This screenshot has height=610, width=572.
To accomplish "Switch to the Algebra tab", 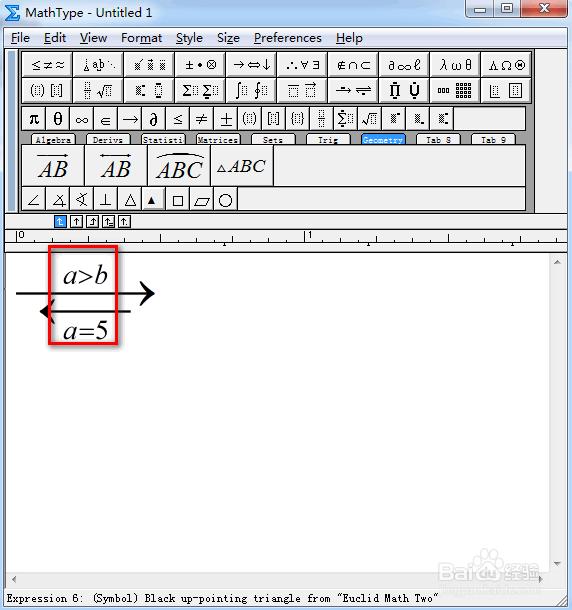I will [x=53, y=140].
